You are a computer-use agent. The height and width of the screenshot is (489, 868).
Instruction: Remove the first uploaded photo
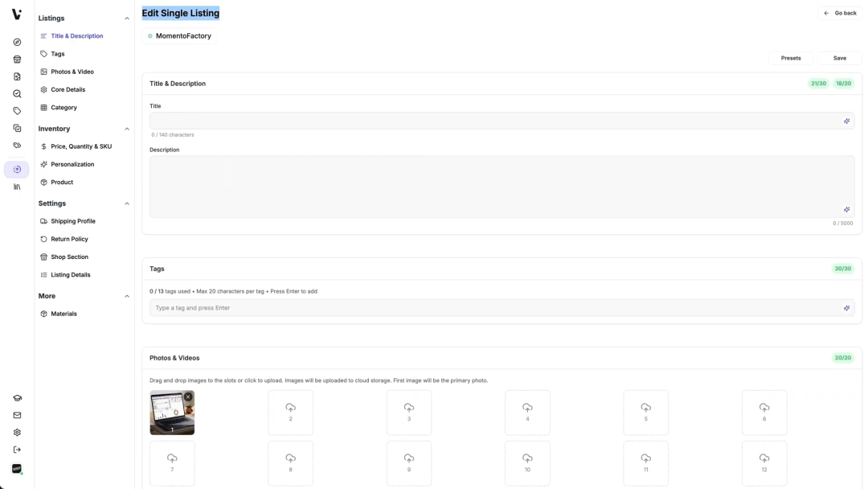188,397
